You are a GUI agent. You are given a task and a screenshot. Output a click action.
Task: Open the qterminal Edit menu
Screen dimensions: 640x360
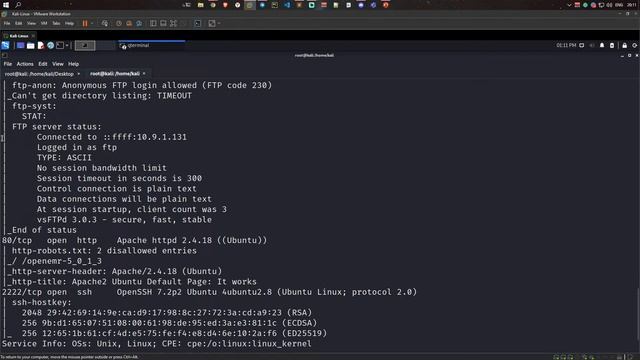tap(43, 64)
